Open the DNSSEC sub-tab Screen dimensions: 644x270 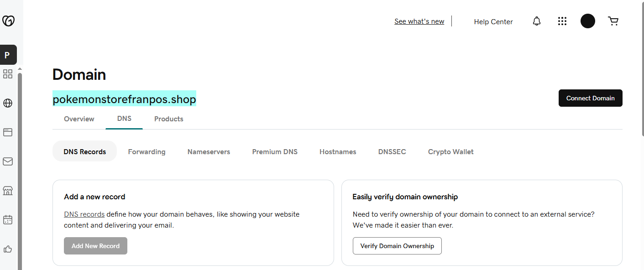click(x=392, y=152)
